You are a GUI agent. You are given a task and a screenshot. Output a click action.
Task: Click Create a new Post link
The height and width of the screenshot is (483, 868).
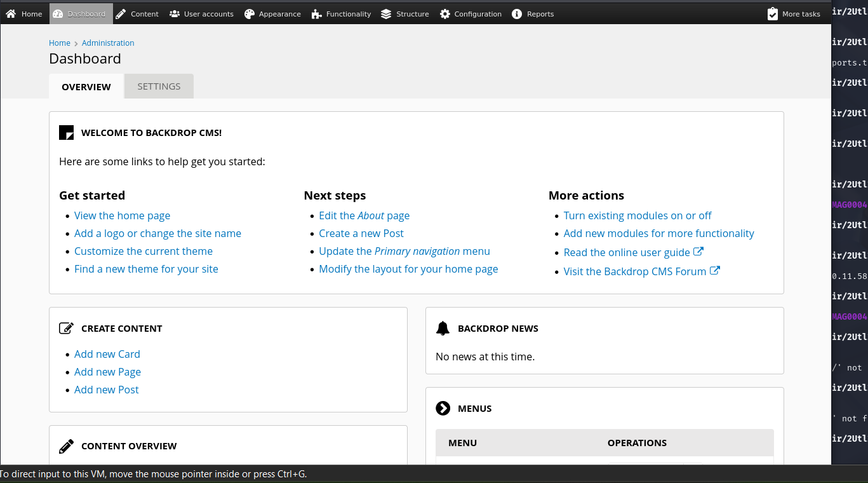(x=361, y=233)
